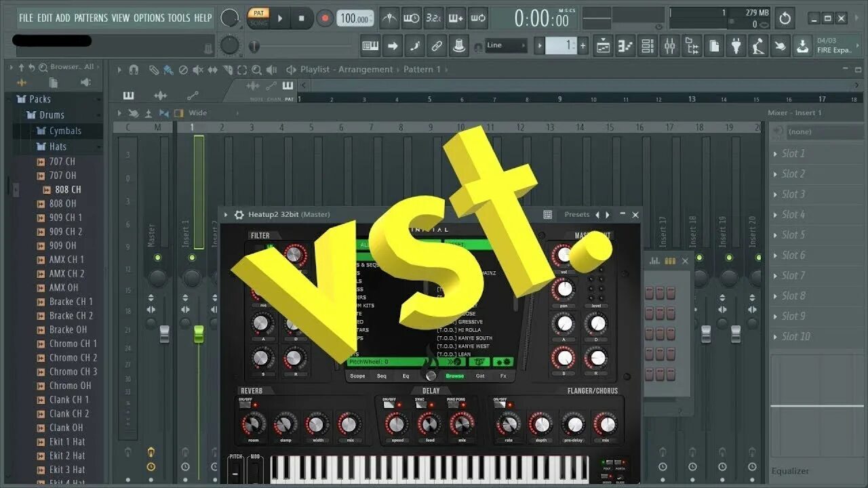Expand the Cymbals folder

(x=58, y=131)
